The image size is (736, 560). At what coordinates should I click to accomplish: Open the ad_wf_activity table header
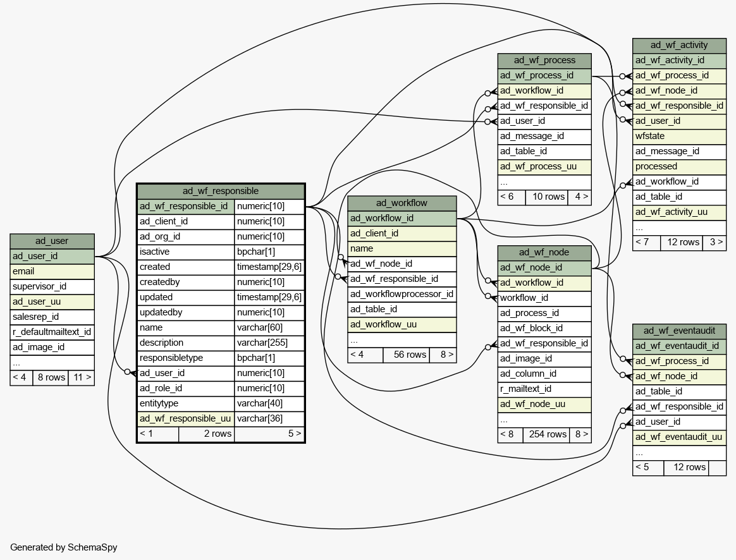pos(679,46)
